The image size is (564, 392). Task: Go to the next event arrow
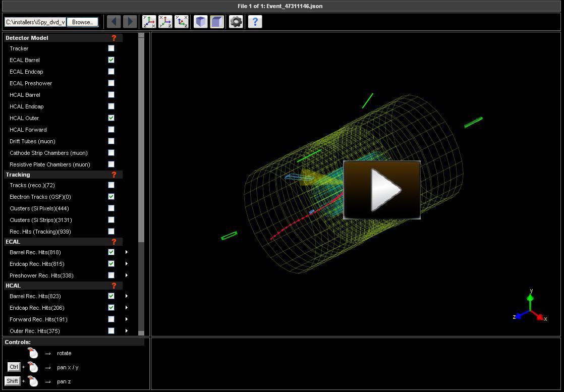pos(130,22)
